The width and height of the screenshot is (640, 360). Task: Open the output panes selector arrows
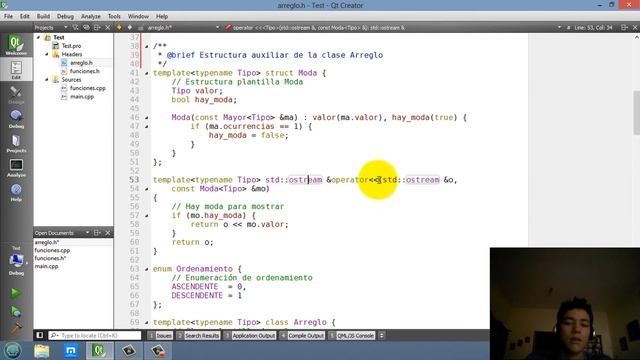[381, 335]
